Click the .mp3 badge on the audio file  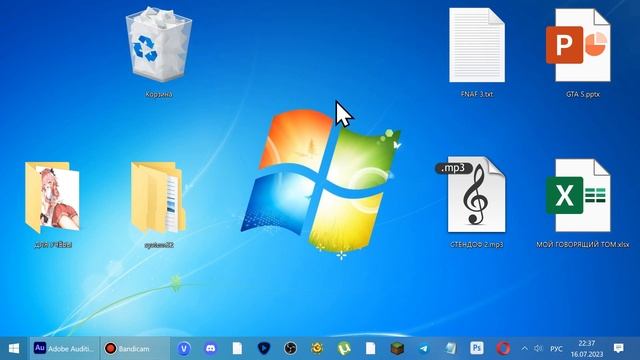pyautogui.click(x=454, y=168)
